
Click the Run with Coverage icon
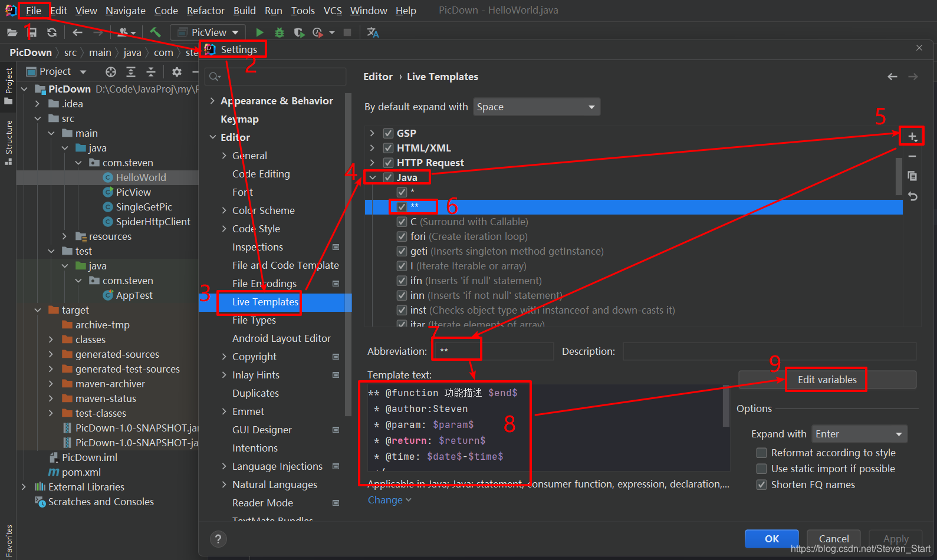299,32
